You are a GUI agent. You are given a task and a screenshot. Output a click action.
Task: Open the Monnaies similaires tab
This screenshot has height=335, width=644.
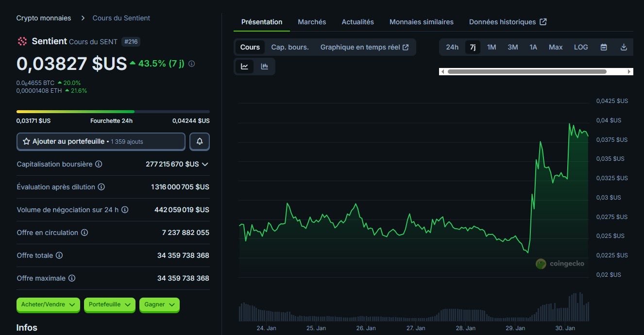pos(422,22)
